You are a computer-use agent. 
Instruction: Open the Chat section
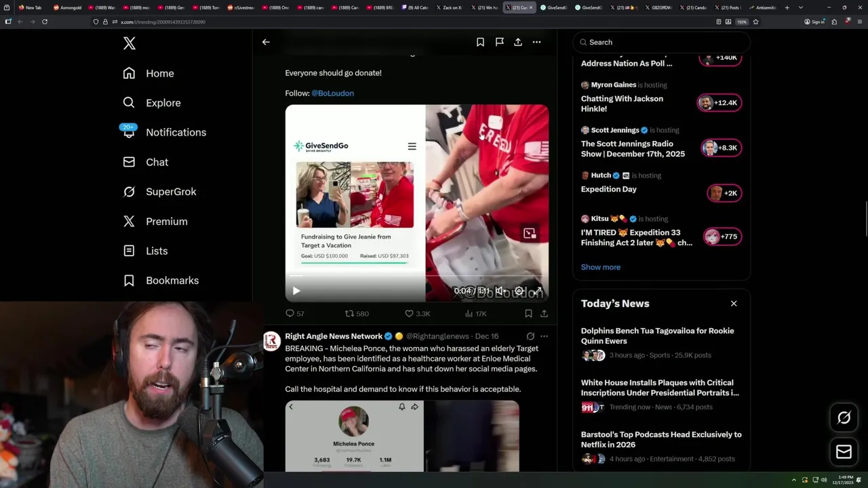click(x=146, y=162)
